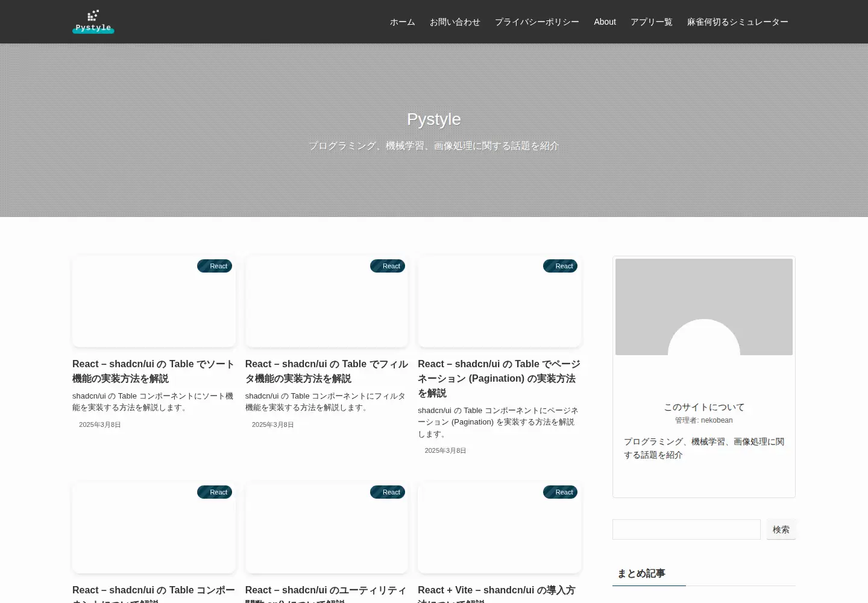Click the date under the ページネーション article
Viewport: 868px width, 603px height.
[x=445, y=451]
